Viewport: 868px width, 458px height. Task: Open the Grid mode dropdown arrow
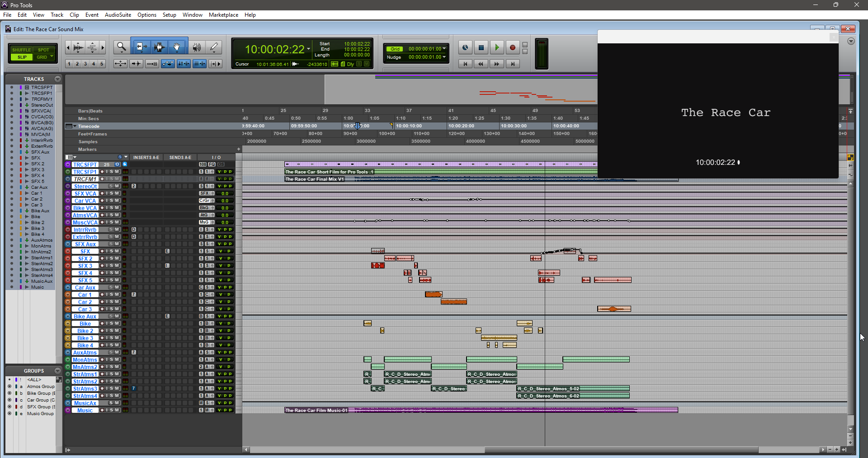tap(52, 57)
